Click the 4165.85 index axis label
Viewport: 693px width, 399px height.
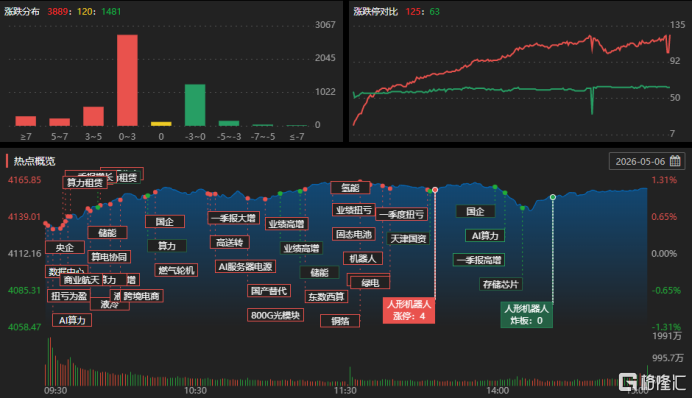(x=24, y=180)
